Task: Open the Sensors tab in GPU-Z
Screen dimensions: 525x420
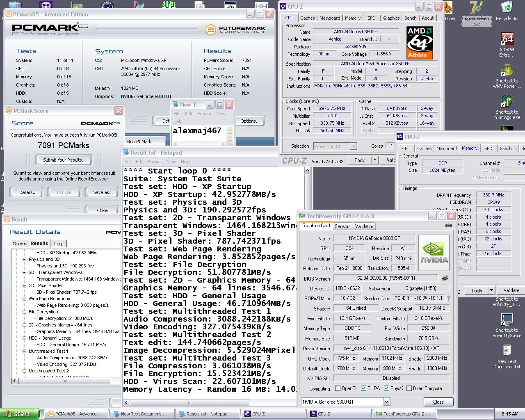Action: (342, 226)
